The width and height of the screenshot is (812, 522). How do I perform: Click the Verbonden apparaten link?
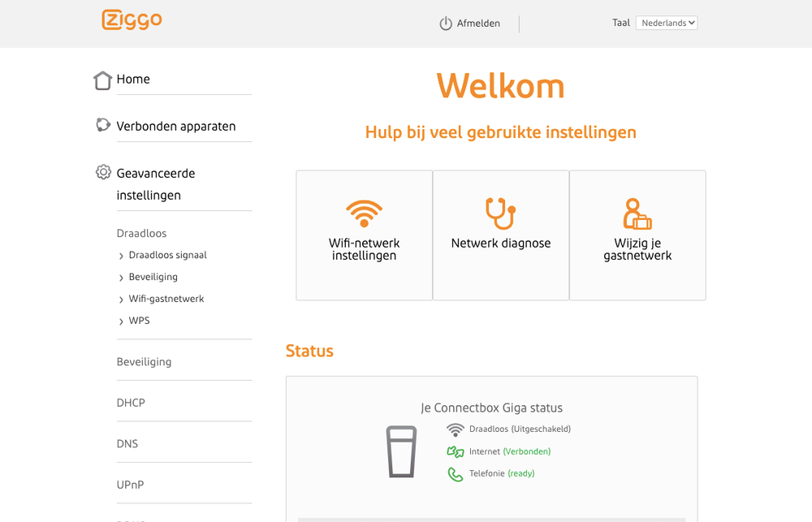pos(176,126)
